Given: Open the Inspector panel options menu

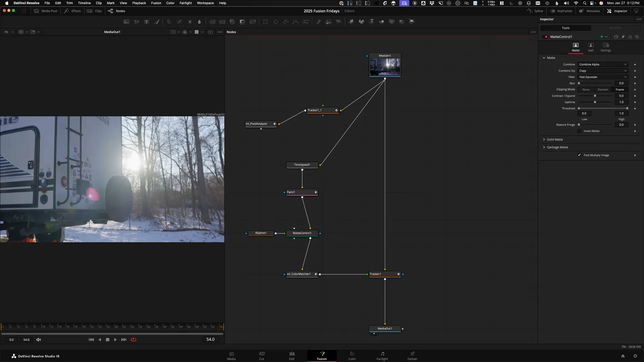Looking at the screenshot, I should [x=639, y=19].
